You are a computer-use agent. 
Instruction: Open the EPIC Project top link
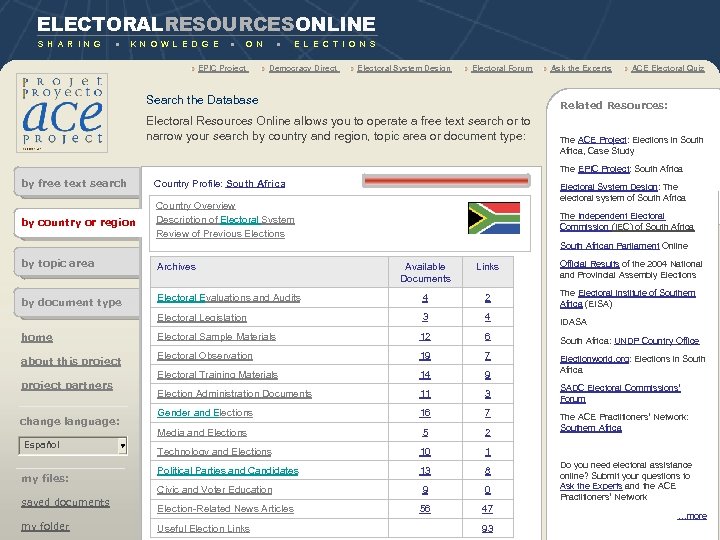click(x=223, y=68)
